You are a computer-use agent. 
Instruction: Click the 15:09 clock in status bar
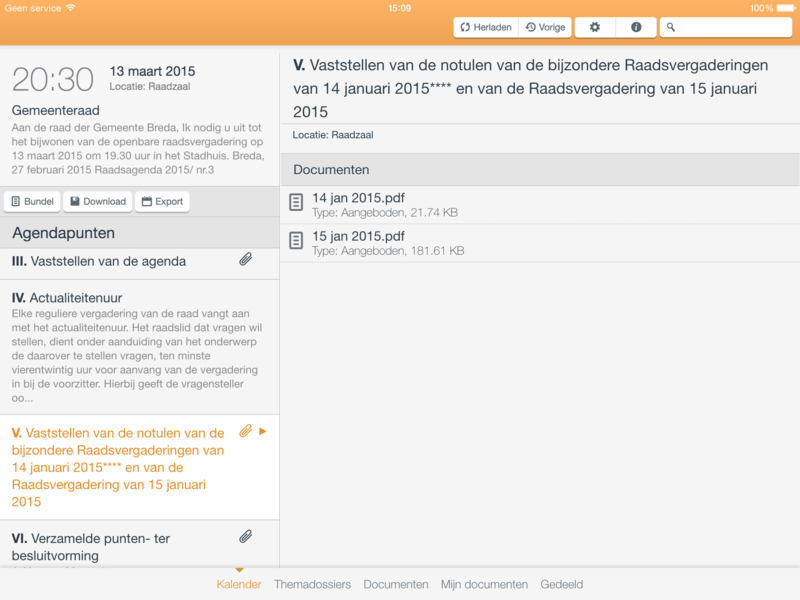click(x=399, y=8)
